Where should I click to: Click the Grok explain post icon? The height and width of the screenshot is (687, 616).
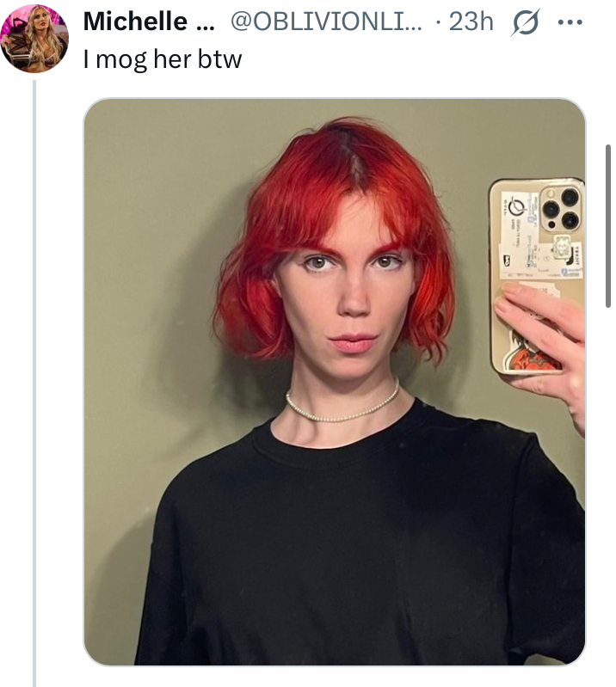point(525,21)
